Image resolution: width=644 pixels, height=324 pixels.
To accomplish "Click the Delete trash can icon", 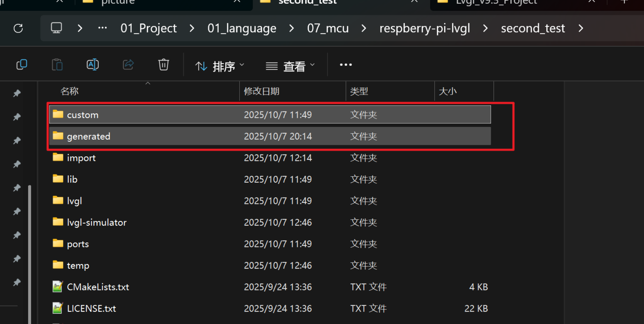I will (164, 65).
